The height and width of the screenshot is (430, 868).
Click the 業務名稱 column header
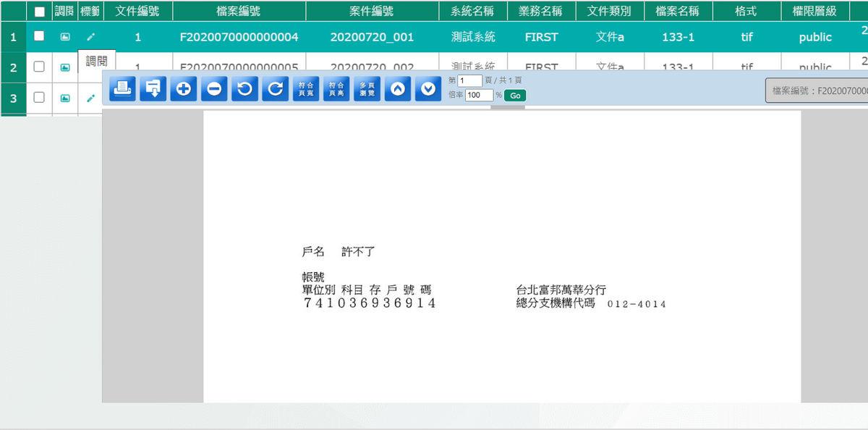542,12
